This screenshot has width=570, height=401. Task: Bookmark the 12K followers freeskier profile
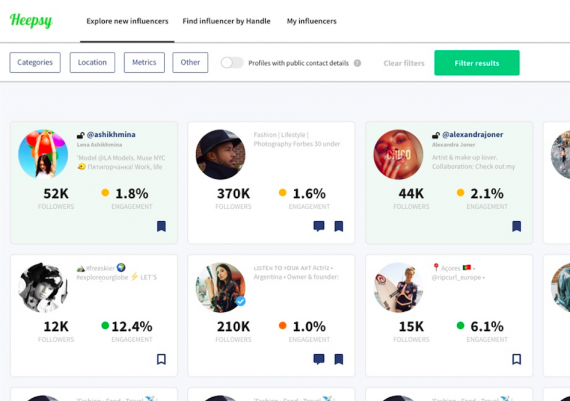[x=161, y=359]
